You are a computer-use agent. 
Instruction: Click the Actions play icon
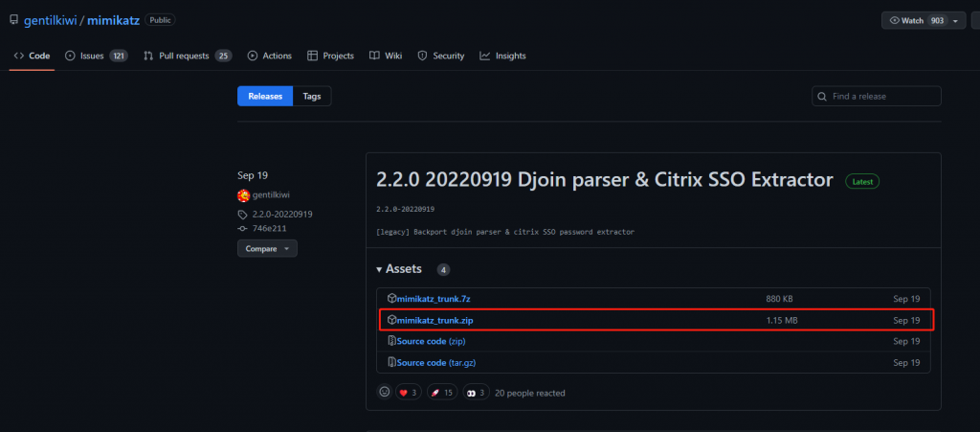[253, 56]
